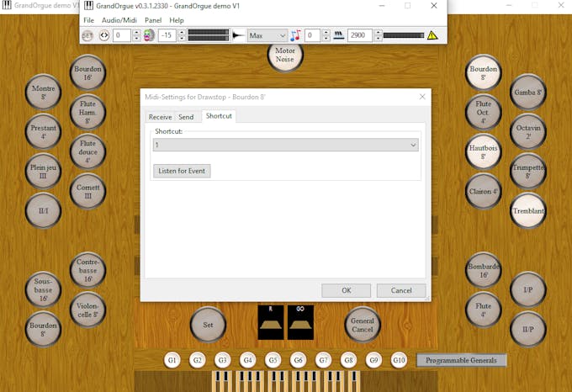The width and height of the screenshot is (572, 392).
Task: Open the Help menu
Action: tap(177, 20)
